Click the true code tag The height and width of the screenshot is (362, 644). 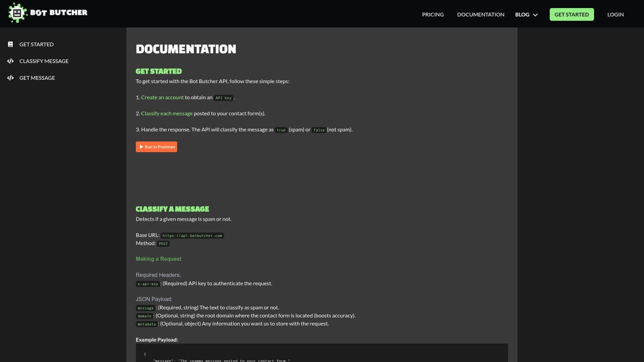pos(281,130)
